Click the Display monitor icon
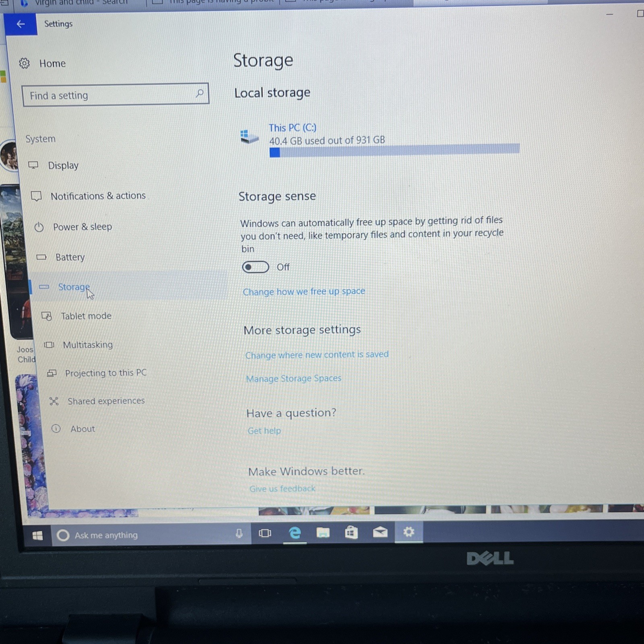644x644 pixels. pyautogui.click(x=33, y=165)
